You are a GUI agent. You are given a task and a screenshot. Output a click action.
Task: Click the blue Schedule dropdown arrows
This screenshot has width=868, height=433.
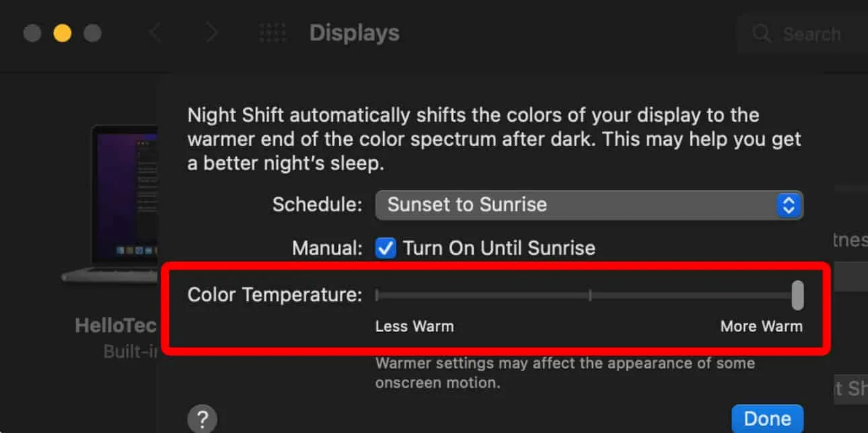[x=789, y=204]
